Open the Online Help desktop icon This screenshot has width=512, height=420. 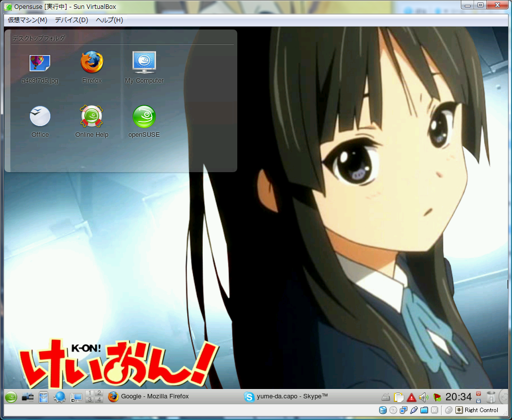(x=92, y=121)
